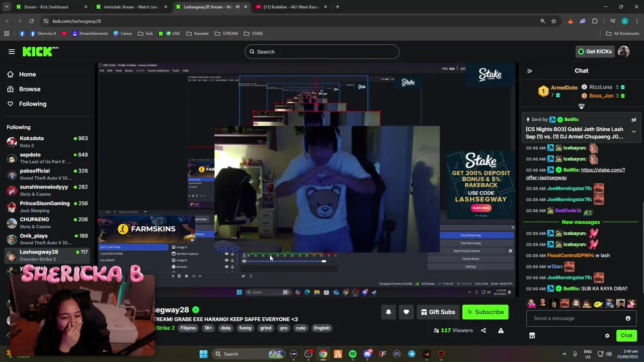Click the green Subscribe button
The width and height of the screenshot is (644, 362).
485,312
